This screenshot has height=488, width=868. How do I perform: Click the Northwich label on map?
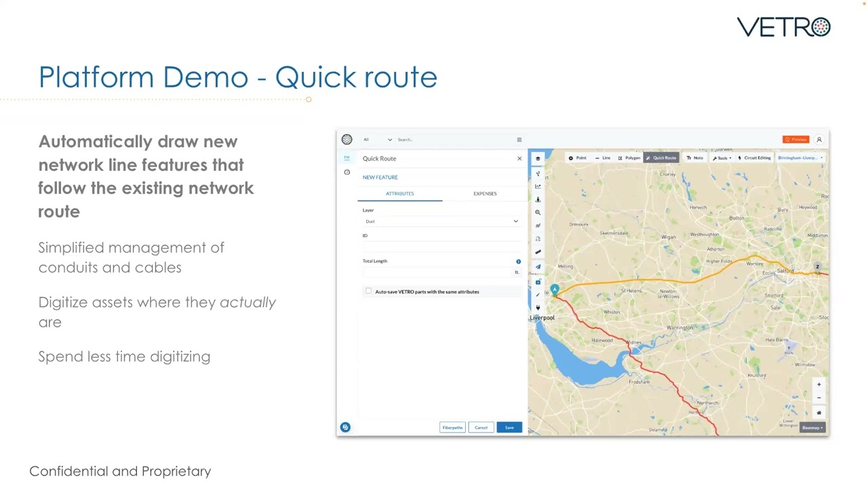707,403
